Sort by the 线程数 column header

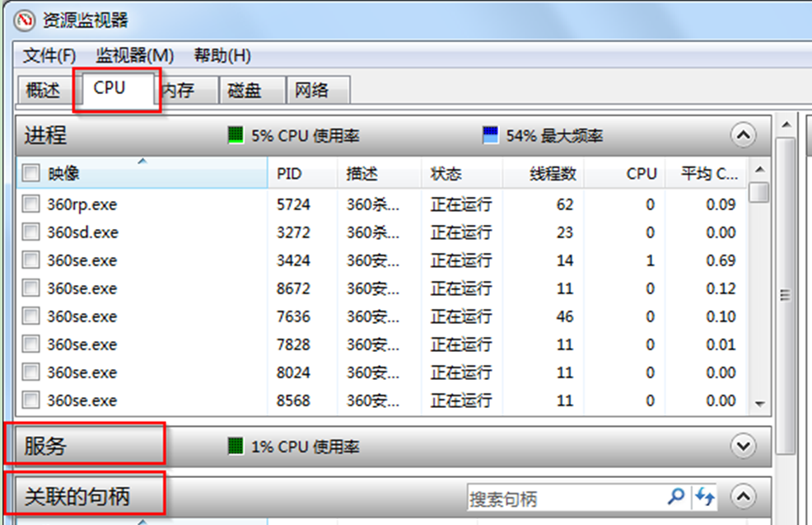tap(544, 173)
